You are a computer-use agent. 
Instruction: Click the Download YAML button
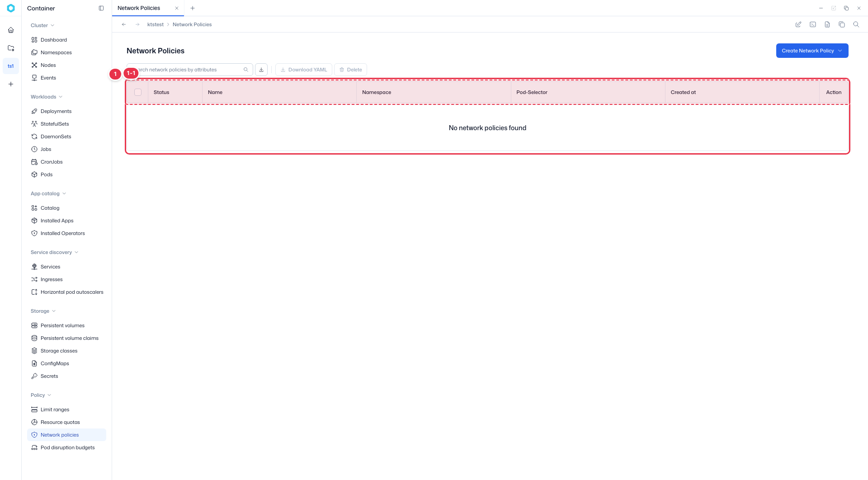click(304, 70)
